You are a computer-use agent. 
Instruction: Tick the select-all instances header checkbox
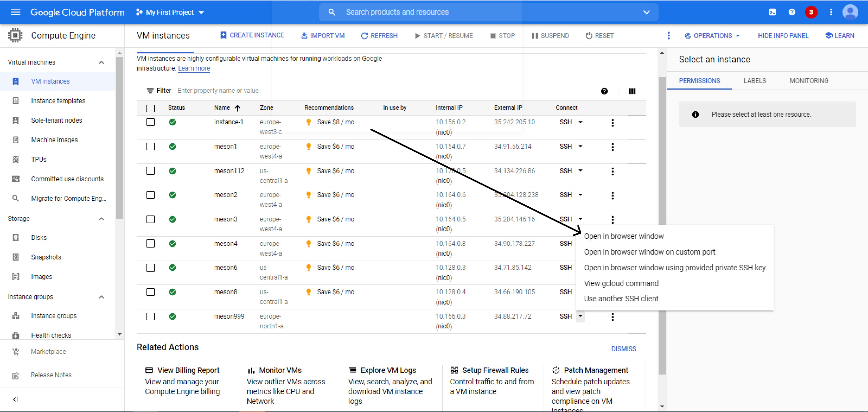151,108
